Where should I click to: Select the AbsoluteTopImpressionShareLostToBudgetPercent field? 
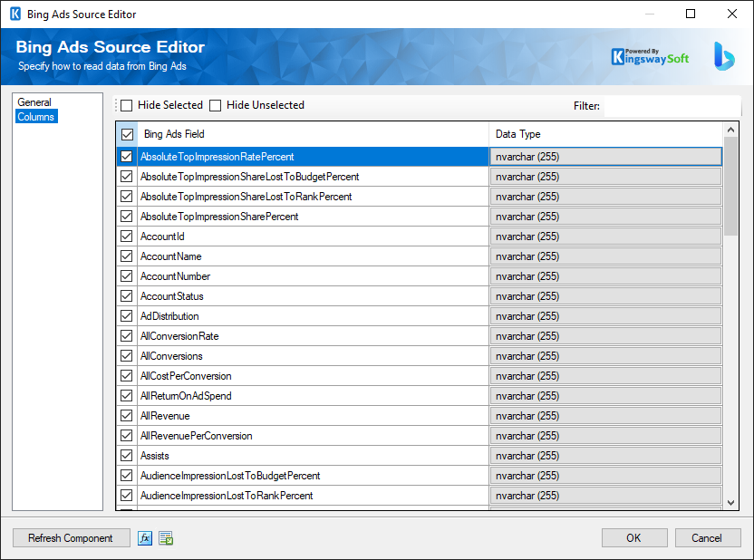pos(313,177)
